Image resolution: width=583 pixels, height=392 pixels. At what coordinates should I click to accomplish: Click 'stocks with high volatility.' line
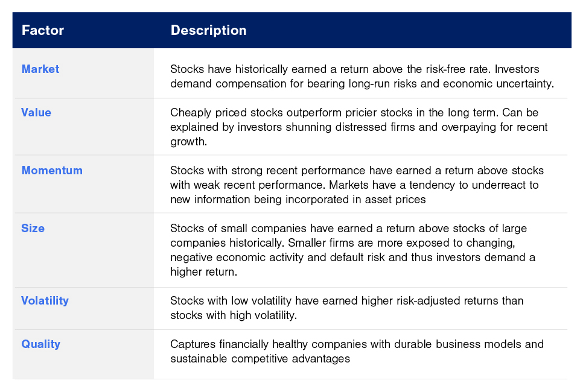234,315
